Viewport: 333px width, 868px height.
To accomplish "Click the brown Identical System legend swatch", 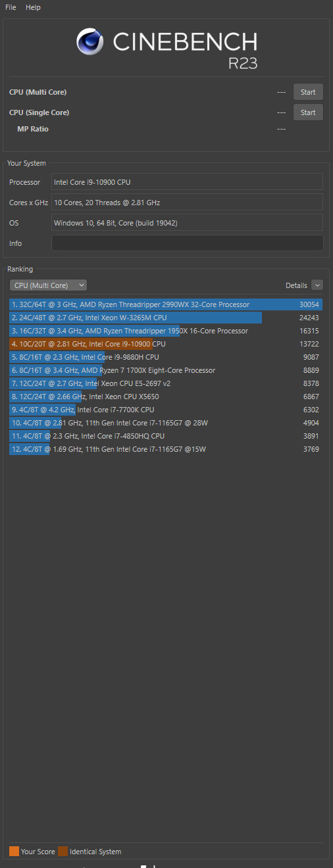I will pos(63,852).
